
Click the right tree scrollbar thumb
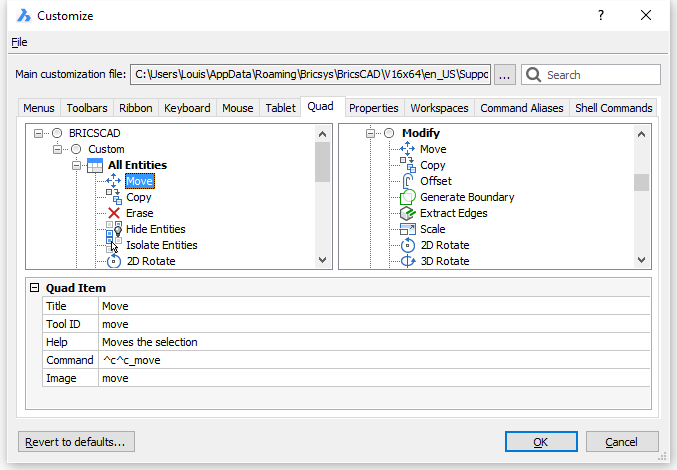click(642, 182)
